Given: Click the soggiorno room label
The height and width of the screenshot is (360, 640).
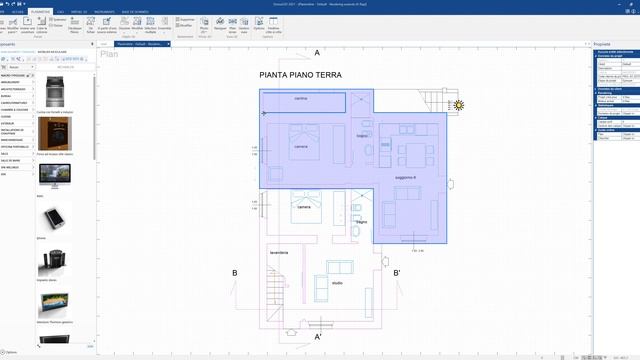Looking at the screenshot, I should click(406, 178).
